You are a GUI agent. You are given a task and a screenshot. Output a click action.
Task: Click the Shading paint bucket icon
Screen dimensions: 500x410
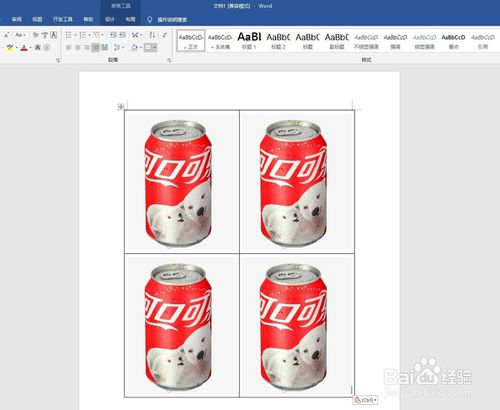coord(134,48)
